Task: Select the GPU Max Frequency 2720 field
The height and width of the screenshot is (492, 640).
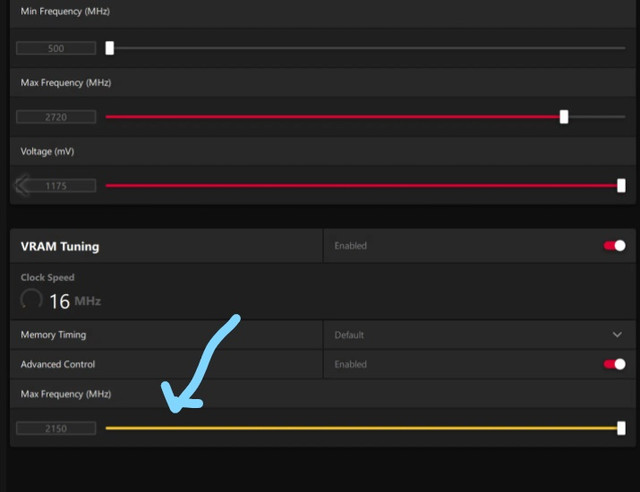Action: pos(56,117)
